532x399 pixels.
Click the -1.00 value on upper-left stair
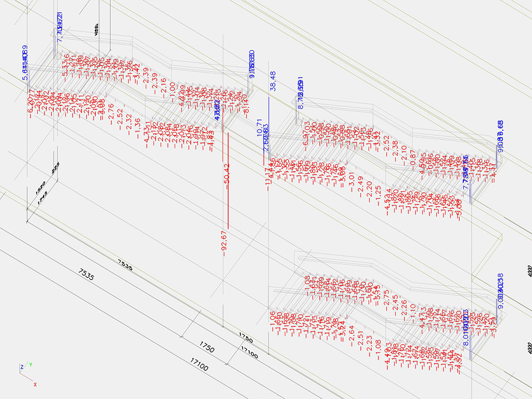pos(172,91)
